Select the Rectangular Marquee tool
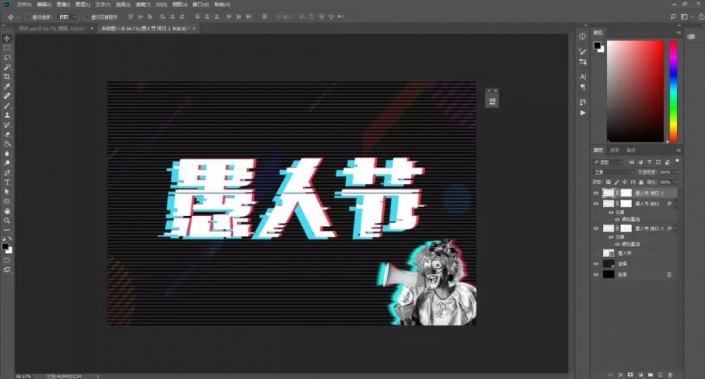The image size is (705, 379). (7, 48)
